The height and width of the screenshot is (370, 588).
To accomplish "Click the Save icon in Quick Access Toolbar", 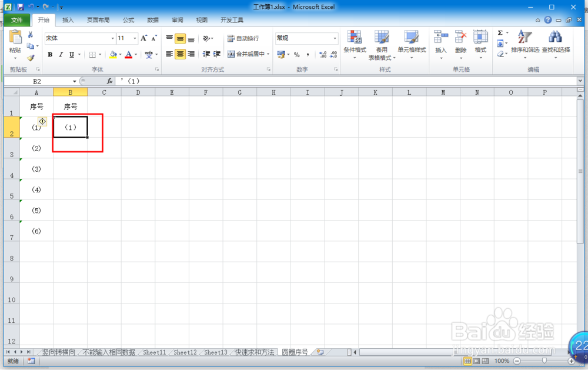I will [21, 6].
